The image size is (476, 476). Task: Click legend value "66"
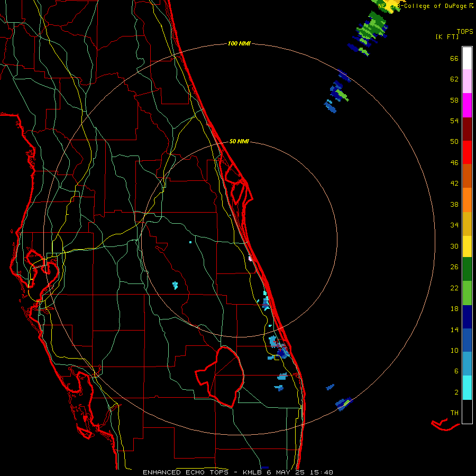click(x=454, y=58)
